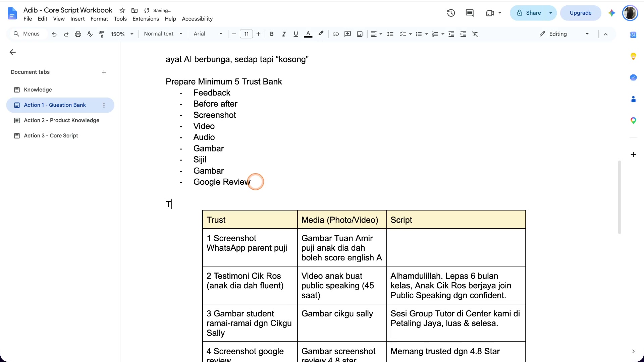Click the Undo arrow icon
Viewport: 644px width, 362px height.
(x=54, y=34)
